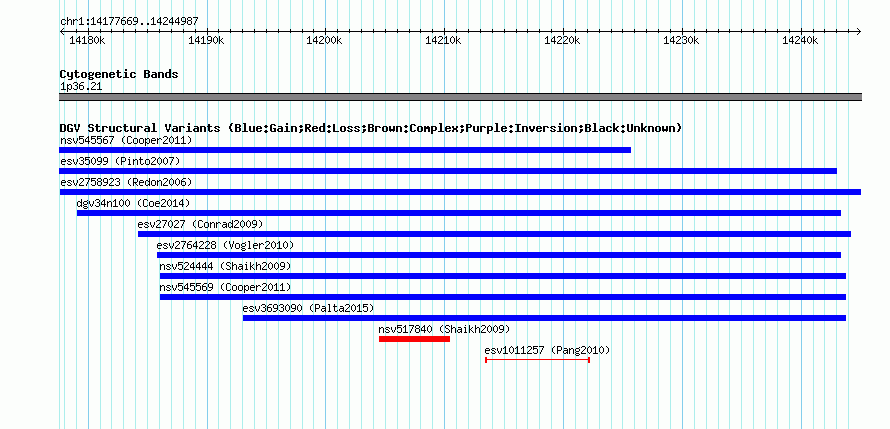Click the esv35099 (Pinto2007) label
890x429 pixels.
120,161
